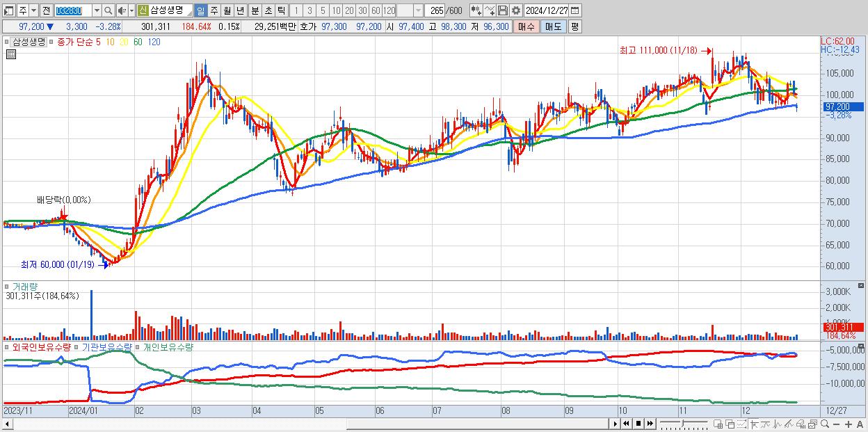This screenshot has height=432, width=868.
Task: Click the dashed region chart icon
Action: pyautogui.click(x=741, y=424)
